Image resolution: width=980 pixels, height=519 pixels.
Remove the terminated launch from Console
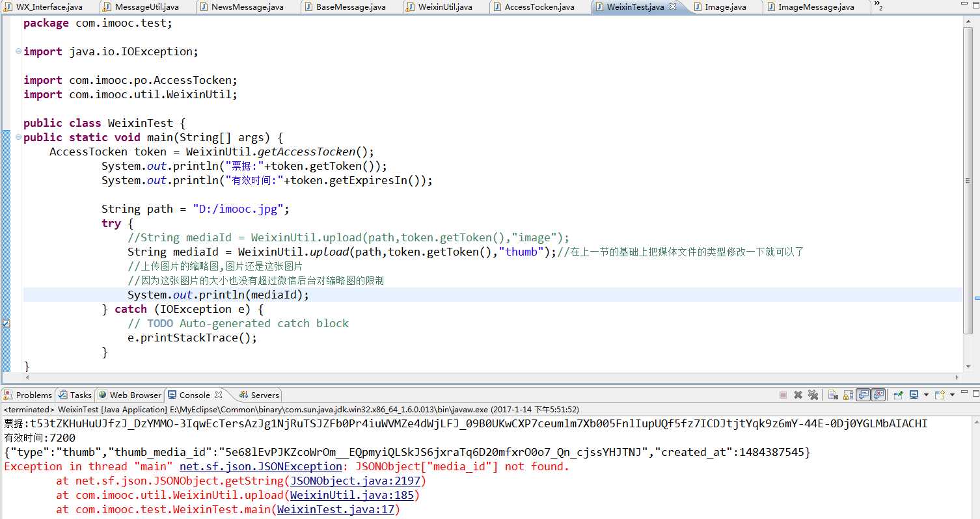[798, 395]
